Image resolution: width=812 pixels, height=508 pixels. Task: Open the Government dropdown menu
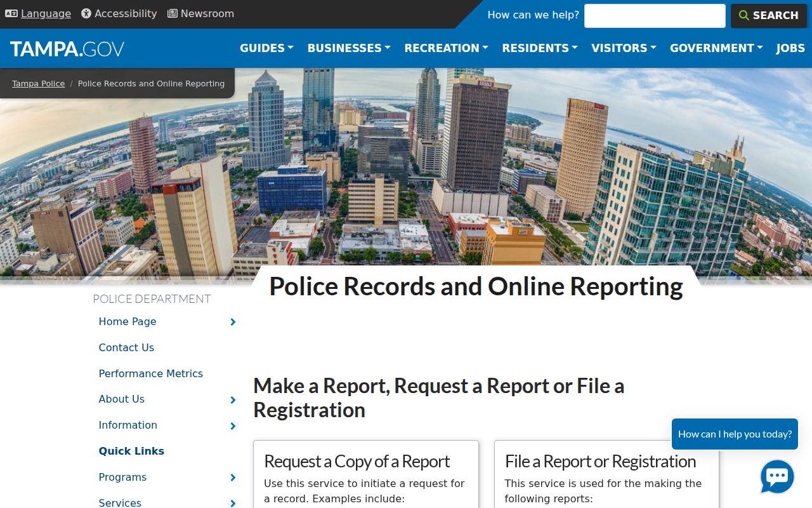click(716, 48)
